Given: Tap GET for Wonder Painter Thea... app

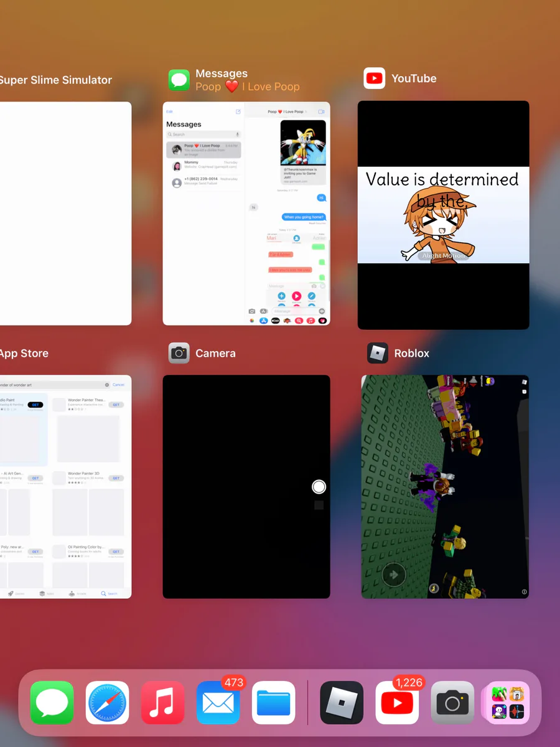Looking at the screenshot, I should (x=116, y=405).
